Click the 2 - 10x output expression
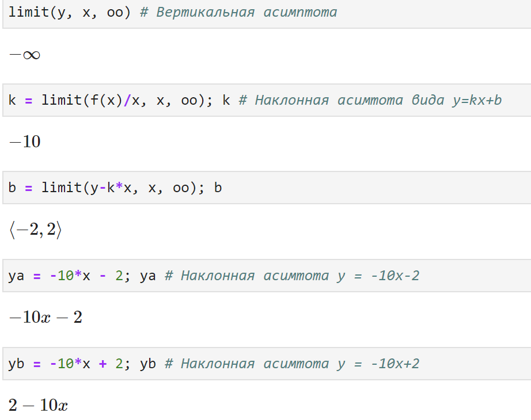Screen dimensions: 531x420 38,406
